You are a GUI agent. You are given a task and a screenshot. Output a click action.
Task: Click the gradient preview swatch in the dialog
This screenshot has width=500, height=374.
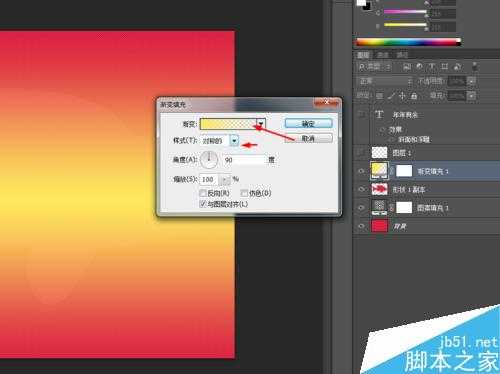tap(228, 124)
